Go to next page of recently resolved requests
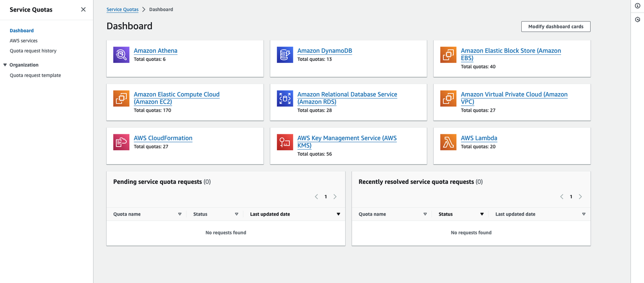Image resolution: width=644 pixels, height=283 pixels. tap(580, 197)
